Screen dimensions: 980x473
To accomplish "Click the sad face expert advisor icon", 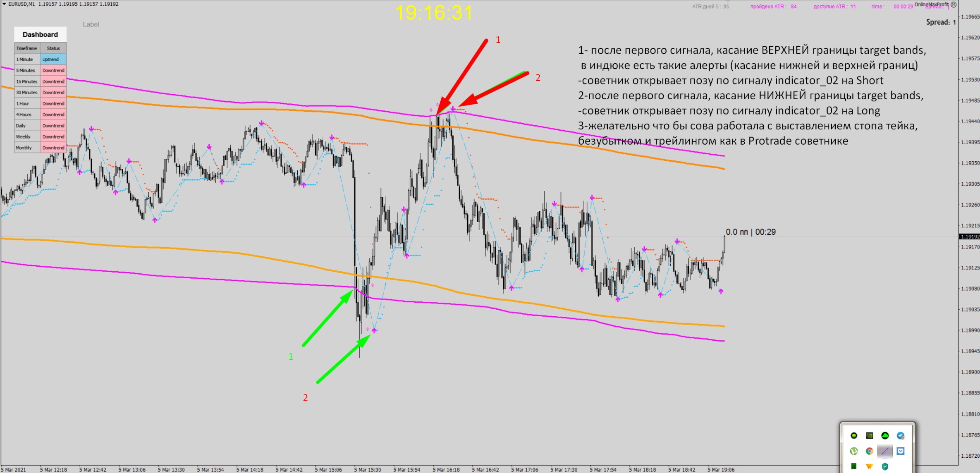I will pyautogui.click(x=954, y=5).
